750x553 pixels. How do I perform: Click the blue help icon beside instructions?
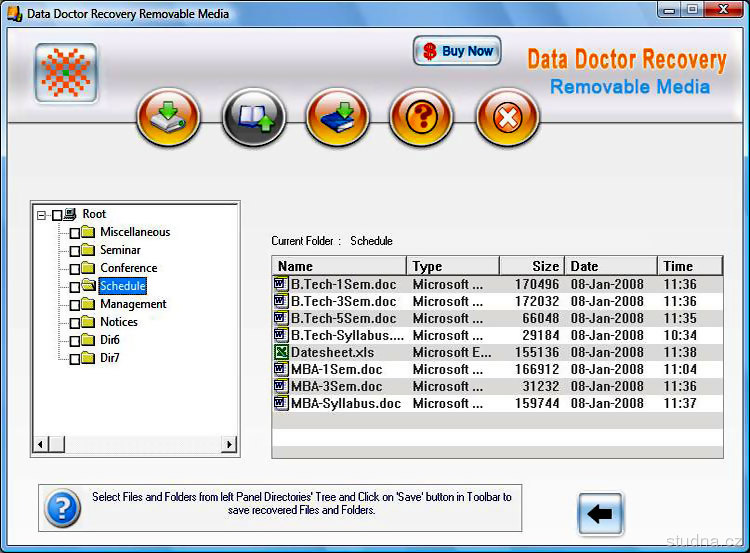[62, 508]
